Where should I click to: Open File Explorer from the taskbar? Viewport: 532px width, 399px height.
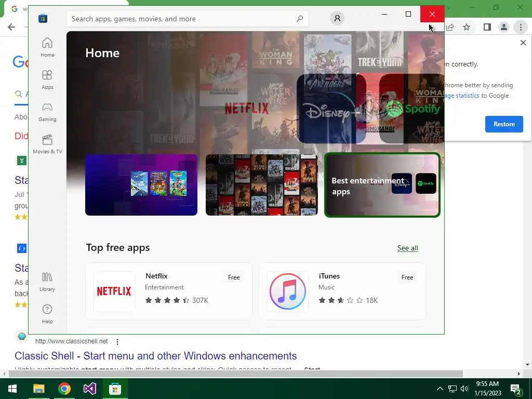tap(38, 389)
